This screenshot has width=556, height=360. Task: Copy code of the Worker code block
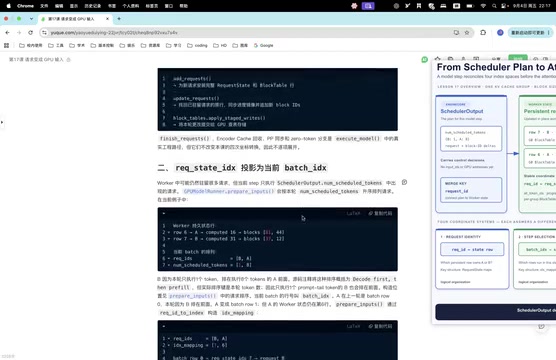pos(380,213)
